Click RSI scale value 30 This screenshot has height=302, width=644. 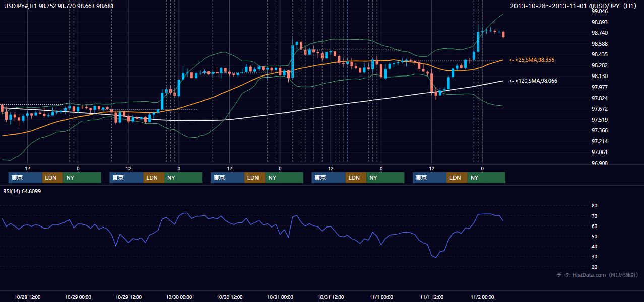[x=594, y=256]
